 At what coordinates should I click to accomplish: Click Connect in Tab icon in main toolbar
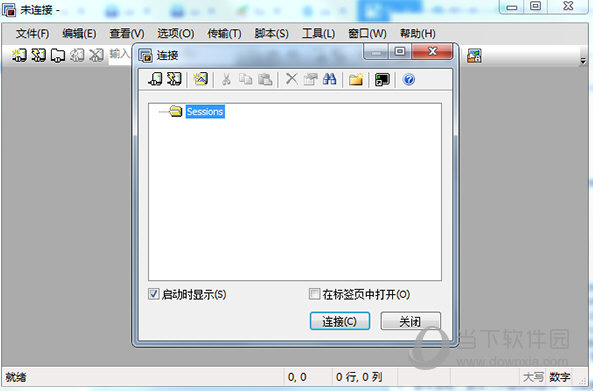pos(58,55)
